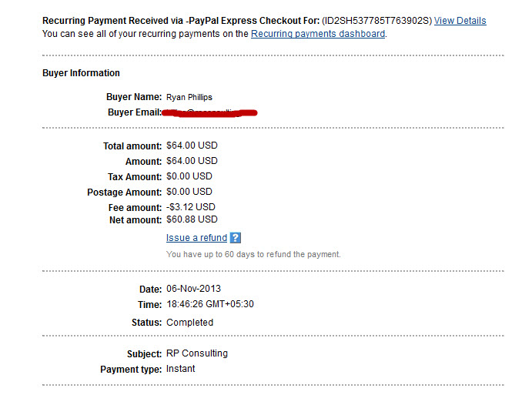Click the Net amount value $60.88 USD

192,219
